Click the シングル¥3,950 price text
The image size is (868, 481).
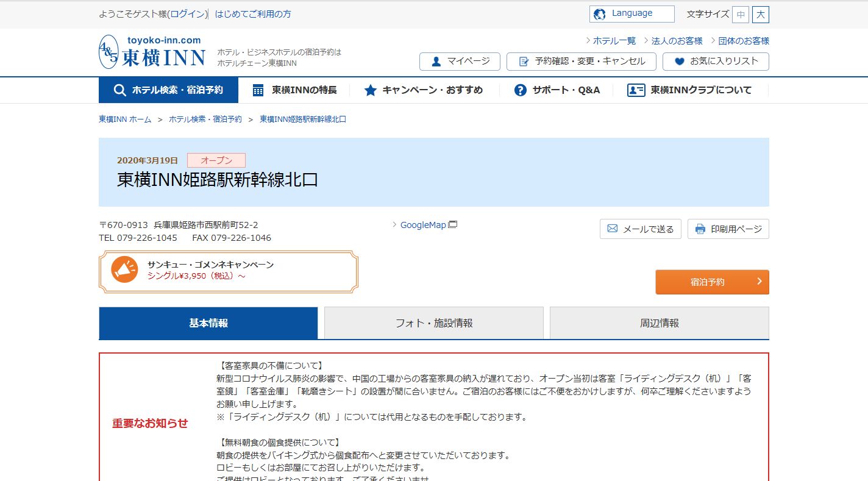coord(197,276)
